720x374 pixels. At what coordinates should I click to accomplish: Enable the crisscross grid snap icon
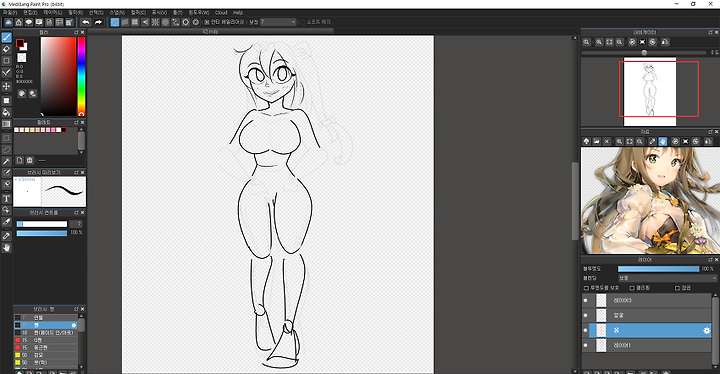(x=135, y=22)
